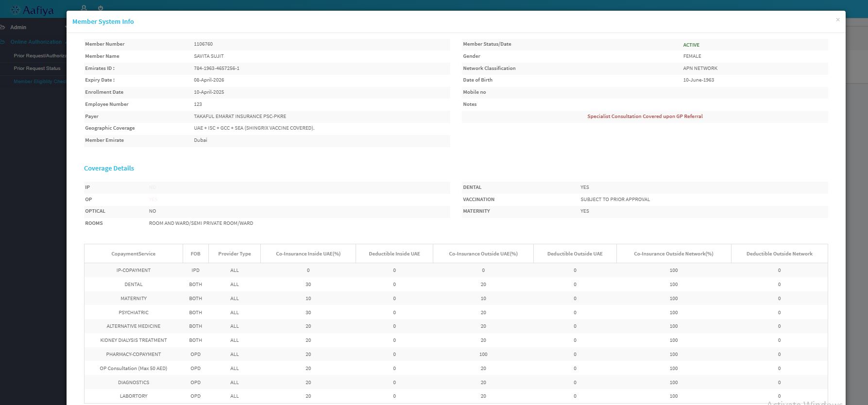Click the folder icon beside Online Authorization

point(2,42)
